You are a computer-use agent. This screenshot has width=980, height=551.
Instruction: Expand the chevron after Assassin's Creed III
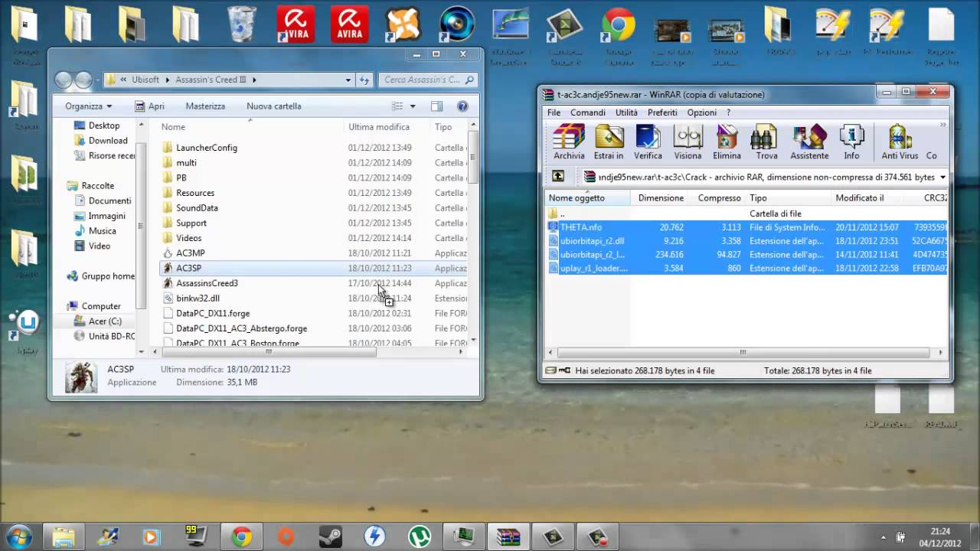pos(253,80)
